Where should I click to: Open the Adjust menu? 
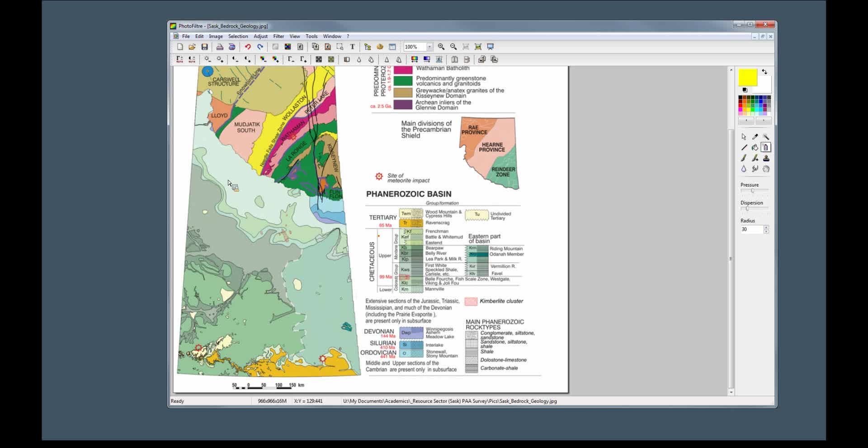(260, 37)
